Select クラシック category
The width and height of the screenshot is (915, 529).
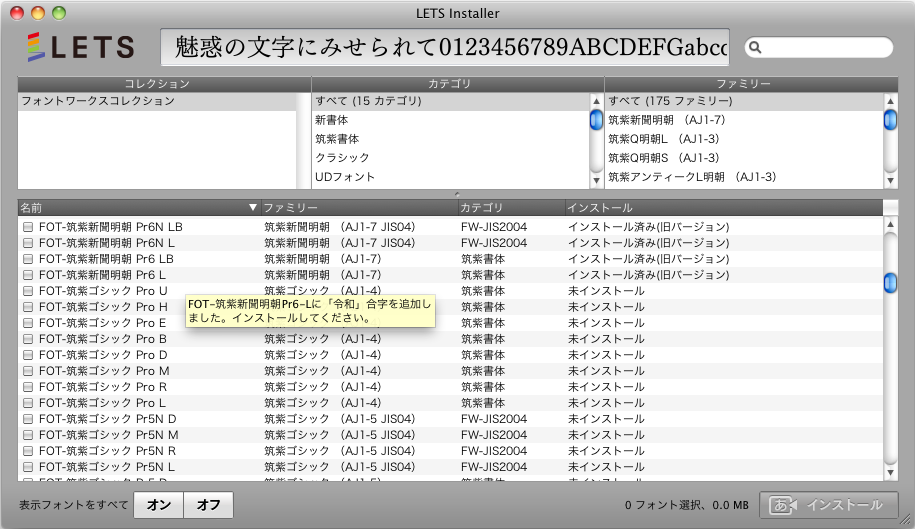click(x=451, y=158)
